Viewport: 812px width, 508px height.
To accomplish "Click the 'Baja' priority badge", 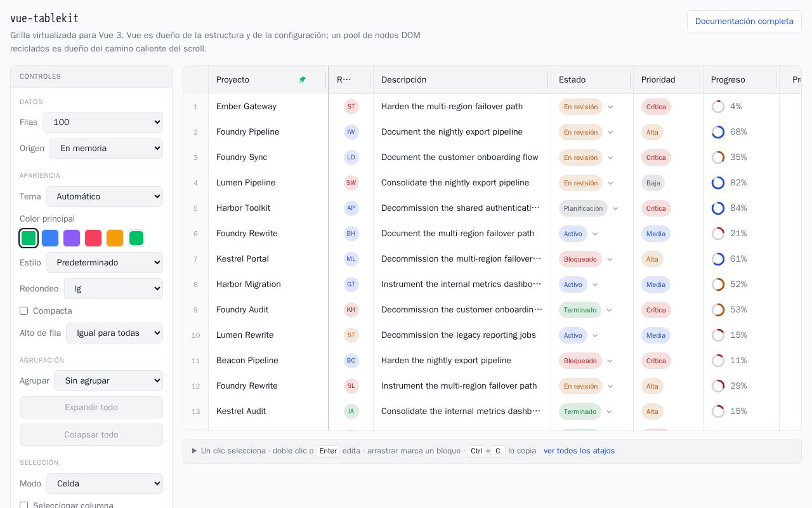I will [653, 183].
